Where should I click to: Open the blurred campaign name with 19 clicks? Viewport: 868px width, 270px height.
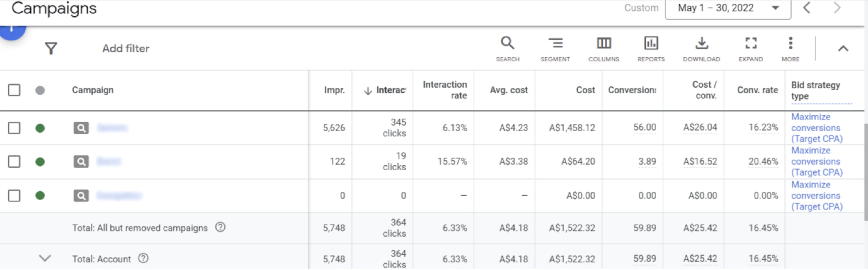point(109,162)
